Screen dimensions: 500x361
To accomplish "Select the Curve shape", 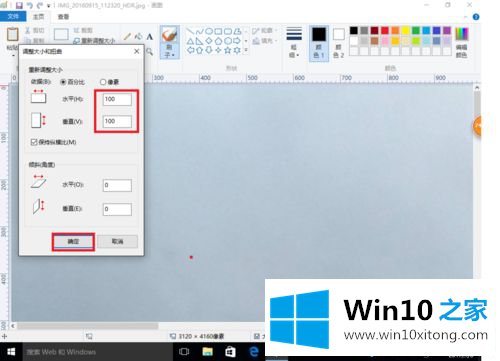I will [x=199, y=31].
